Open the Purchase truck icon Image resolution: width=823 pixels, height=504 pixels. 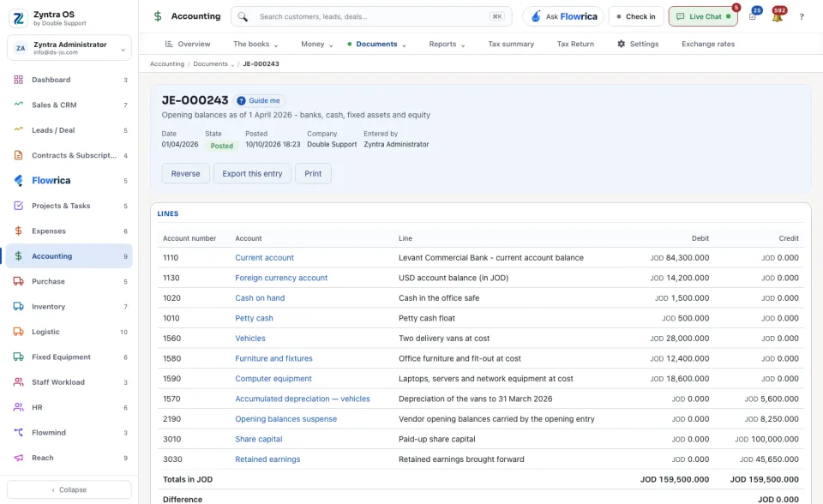[x=18, y=281]
